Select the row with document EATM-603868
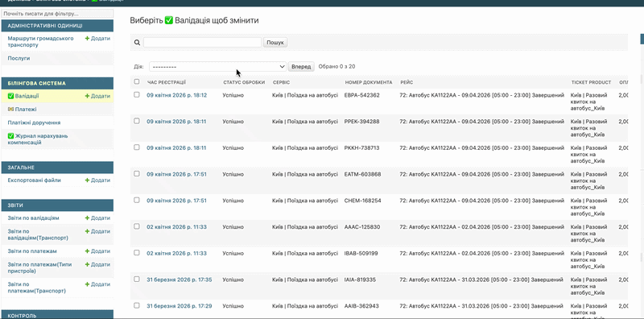 click(x=137, y=173)
